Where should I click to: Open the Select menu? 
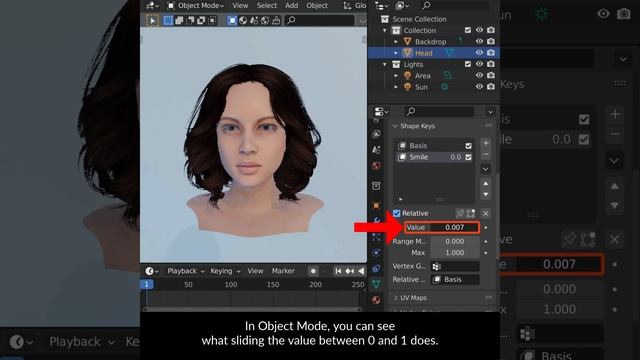point(267,5)
